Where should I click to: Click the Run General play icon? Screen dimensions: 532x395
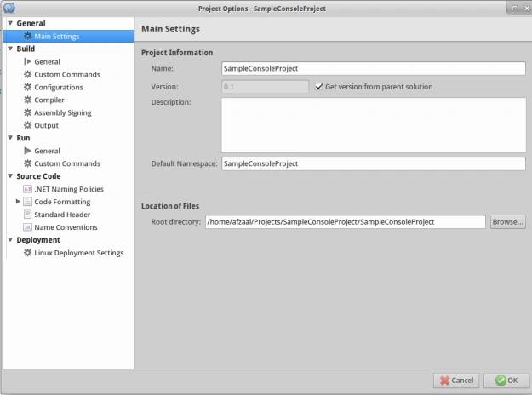(x=27, y=151)
